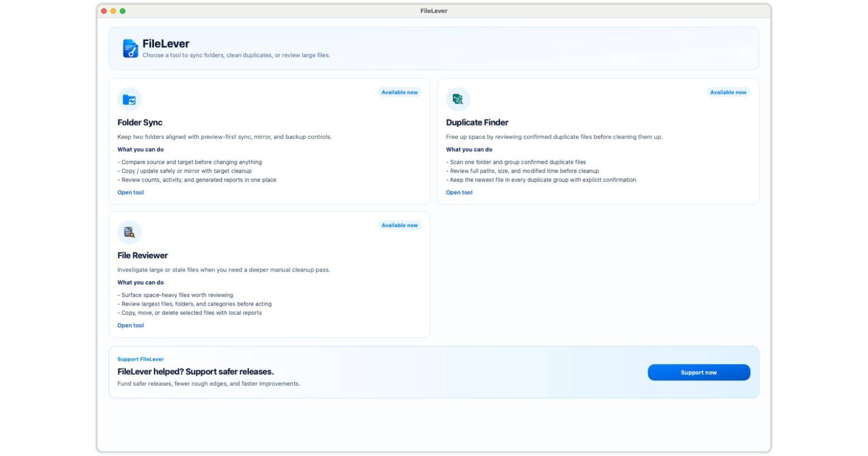
Task: Click the FileLever window title bar text
Action: coord(434,11)
